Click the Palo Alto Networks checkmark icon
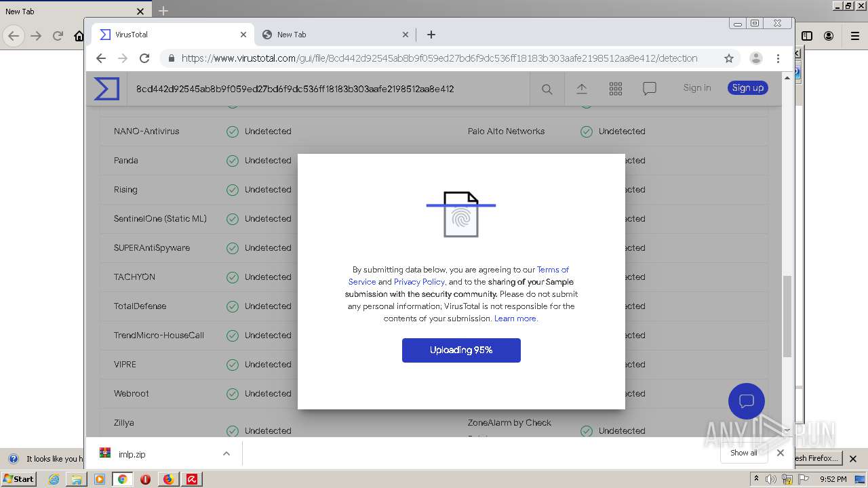Screen dimensions: 868x488 tap(587, 131)
